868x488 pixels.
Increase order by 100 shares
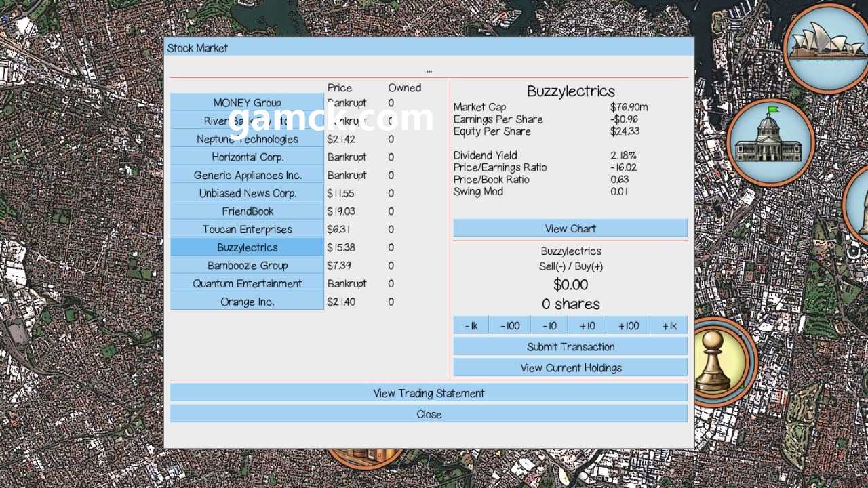click(628, 326)
